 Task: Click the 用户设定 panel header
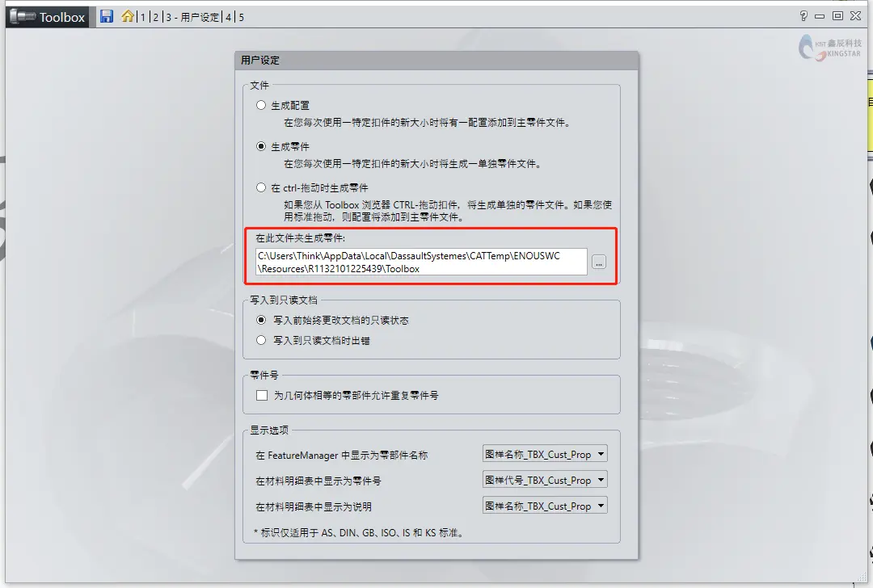[436, 60]
